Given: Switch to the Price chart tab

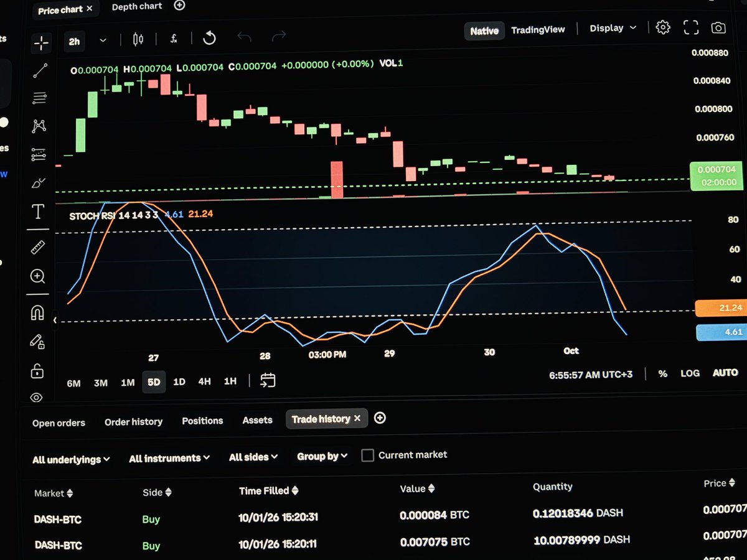Looking at the screenshot, I should (60, 10).
